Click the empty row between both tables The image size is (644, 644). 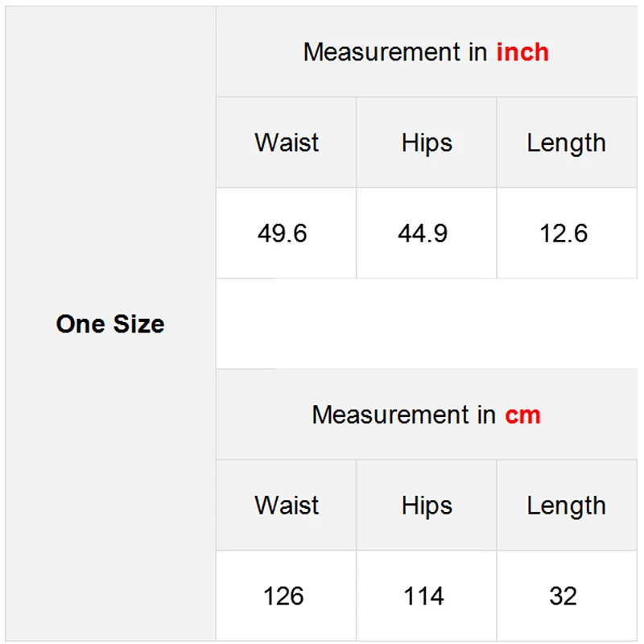426,324
